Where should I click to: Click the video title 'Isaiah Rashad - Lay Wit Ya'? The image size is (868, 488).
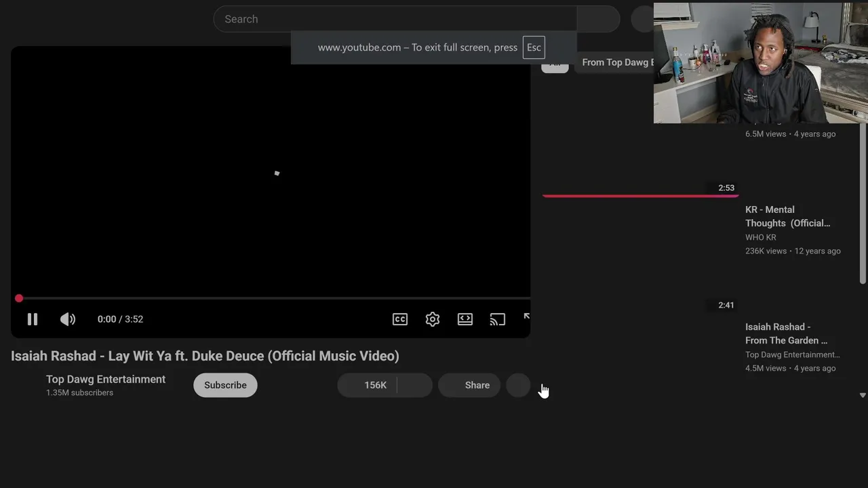(x=205, y=356)
